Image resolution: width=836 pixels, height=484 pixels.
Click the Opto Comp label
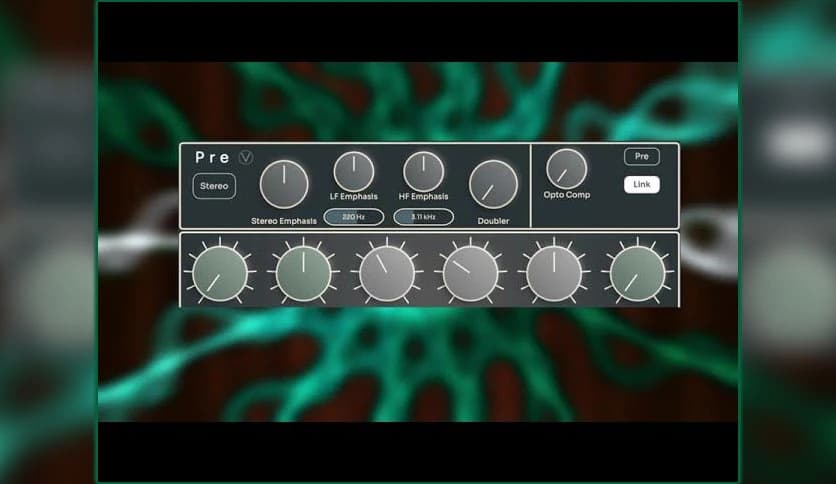click(567, 195)
